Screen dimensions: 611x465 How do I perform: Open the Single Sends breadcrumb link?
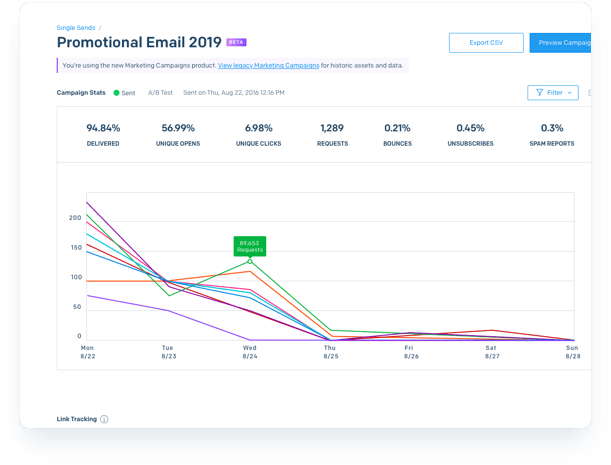[76, 28]
